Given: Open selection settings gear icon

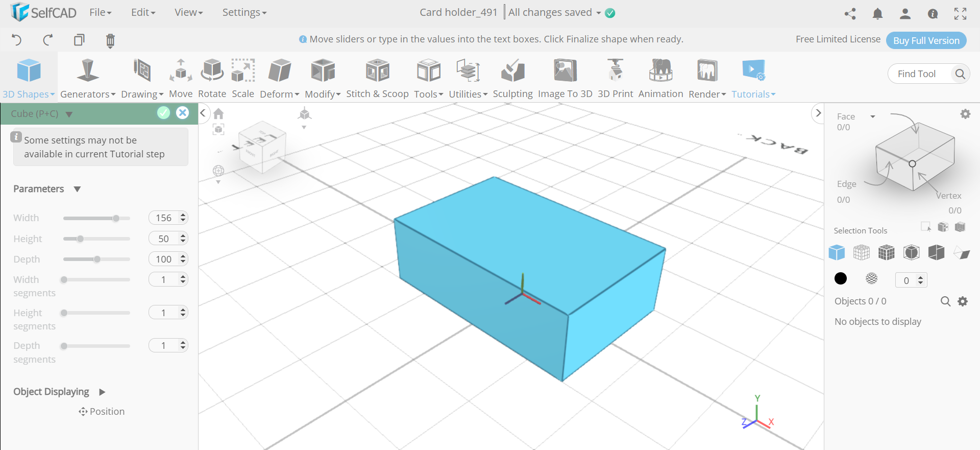Looking at the screenshot, I should pos(965,114).
